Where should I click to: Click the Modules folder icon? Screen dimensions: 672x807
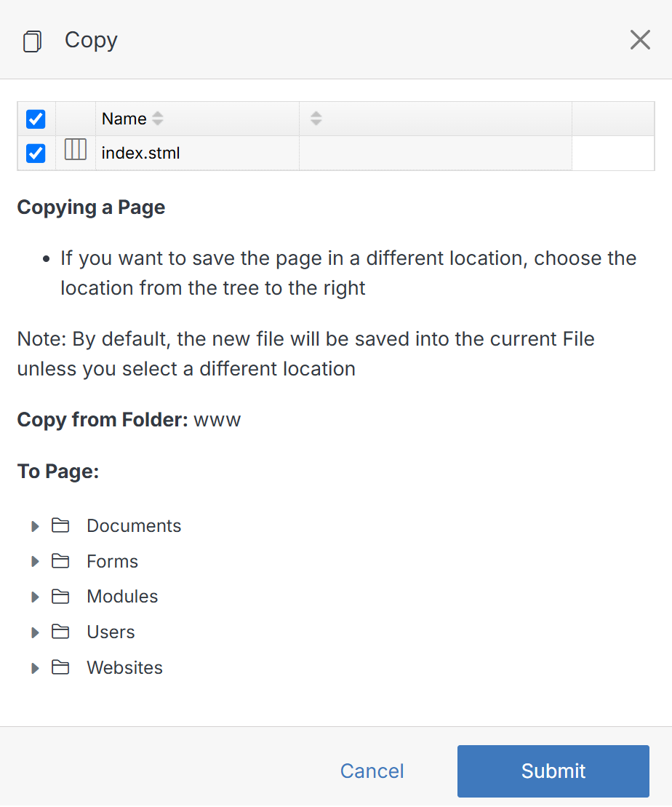click(x=60, y=596)
